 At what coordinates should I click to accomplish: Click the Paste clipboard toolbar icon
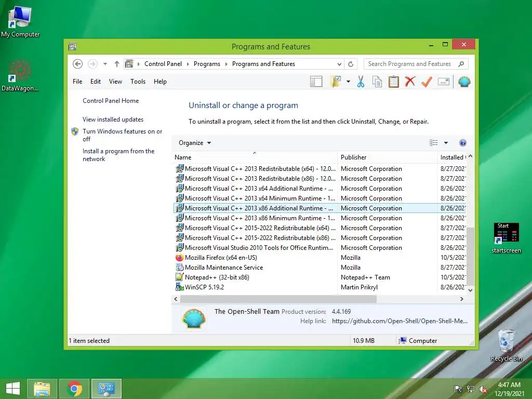(394, 82)
